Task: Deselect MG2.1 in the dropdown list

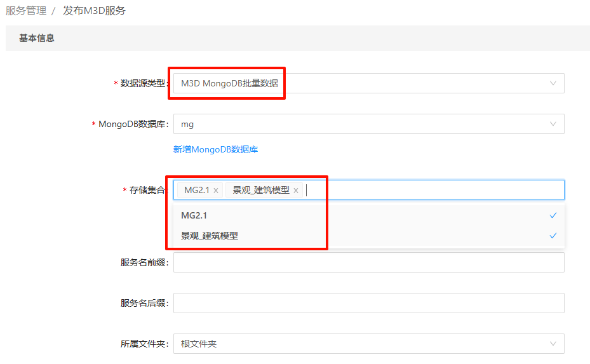Action: 194,215
